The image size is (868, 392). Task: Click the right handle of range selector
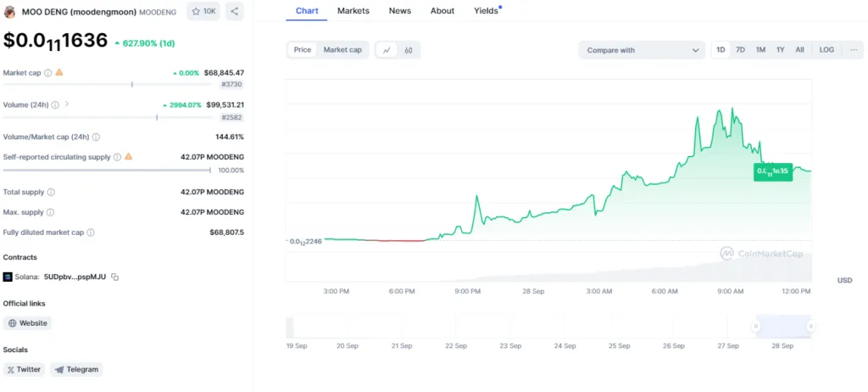[x=810, y=327]
